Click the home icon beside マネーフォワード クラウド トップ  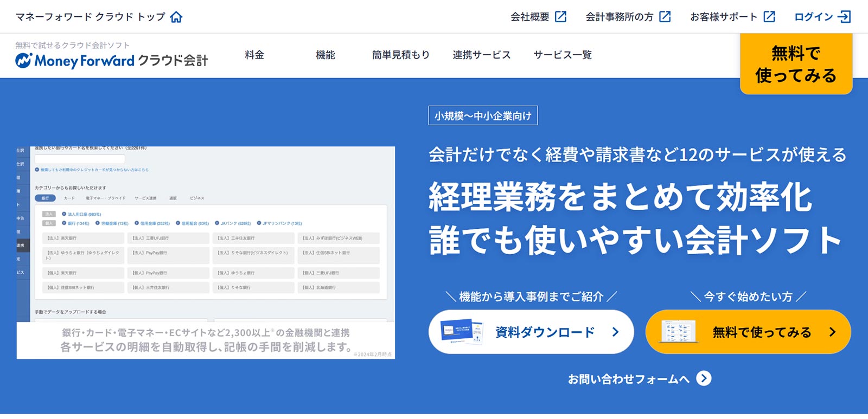[x=176, y=17]
